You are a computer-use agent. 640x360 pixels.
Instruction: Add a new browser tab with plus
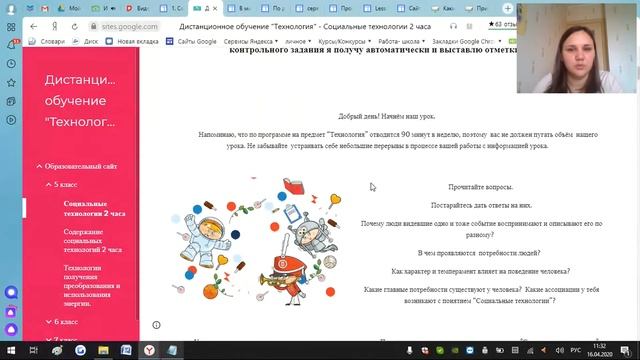click(x=508, y=8)
